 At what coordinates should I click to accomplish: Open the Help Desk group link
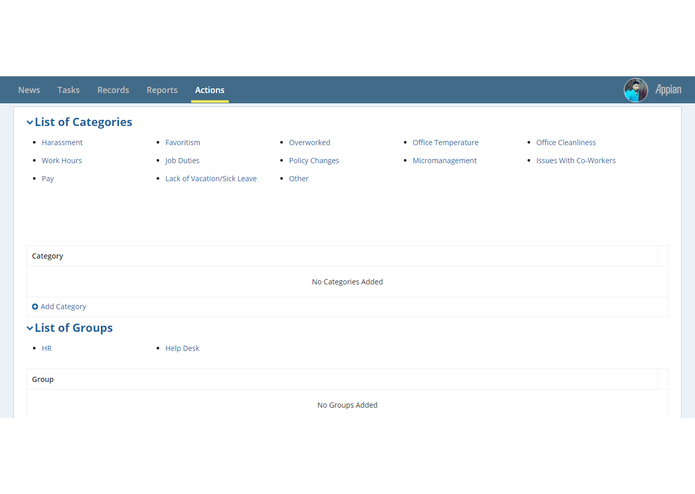(x=182, y=349)
